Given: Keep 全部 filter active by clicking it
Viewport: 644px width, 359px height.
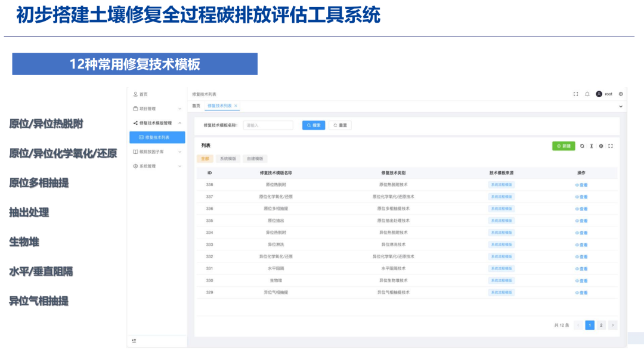Looking at the screenshot, I should [x=205, y=158].
